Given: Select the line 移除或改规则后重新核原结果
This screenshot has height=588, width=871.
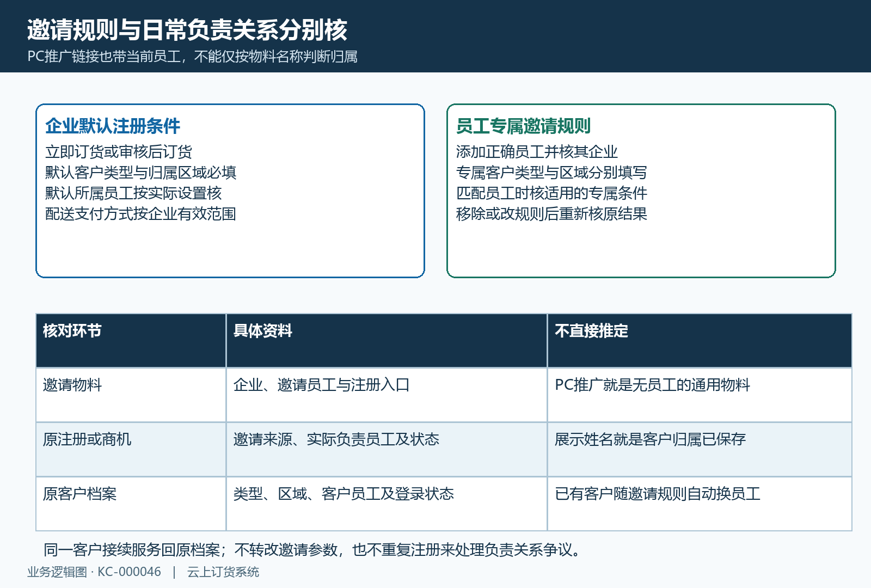Looking at the screenshot, I should [551, 214].
